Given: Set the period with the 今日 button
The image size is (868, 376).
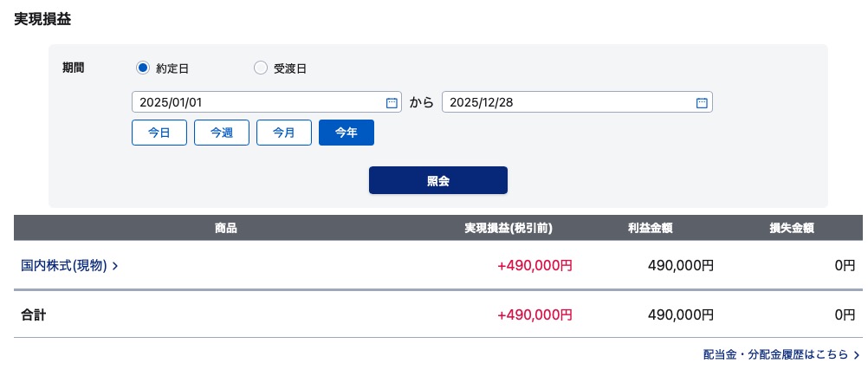Looking at the screenshot, I should (159, 133).
